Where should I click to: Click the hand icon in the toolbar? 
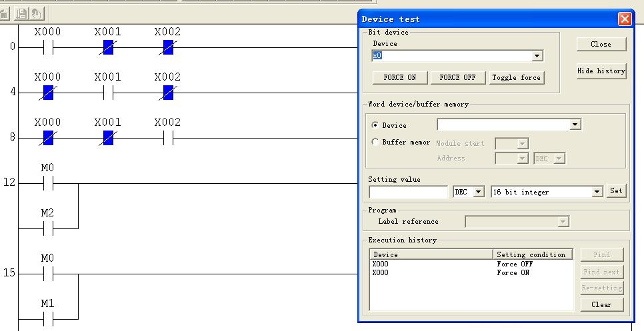coord(37,13)
